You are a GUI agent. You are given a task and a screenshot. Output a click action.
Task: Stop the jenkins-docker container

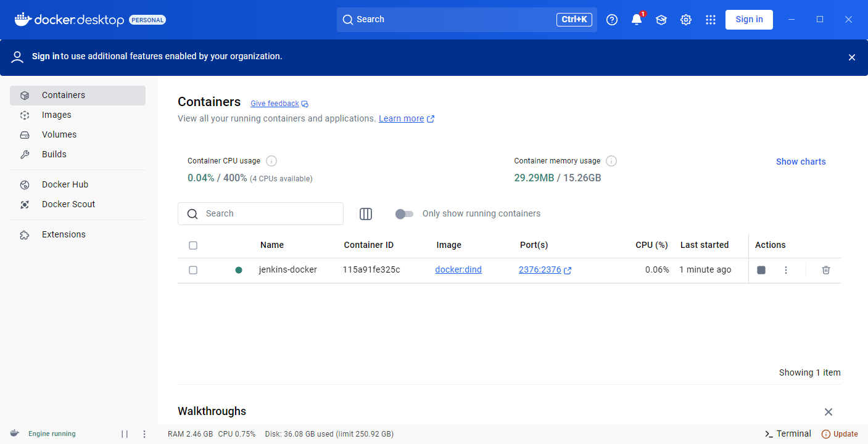[761, 270]
